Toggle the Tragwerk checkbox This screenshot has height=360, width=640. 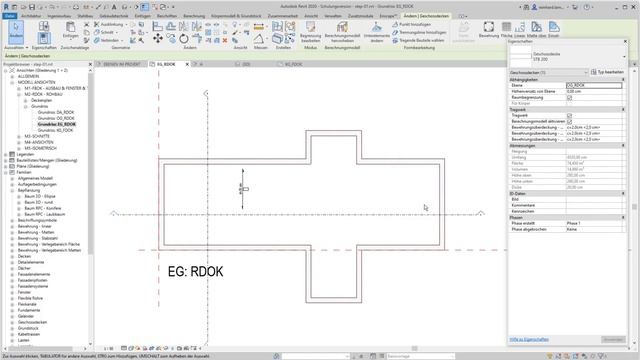tap(569, 116)
